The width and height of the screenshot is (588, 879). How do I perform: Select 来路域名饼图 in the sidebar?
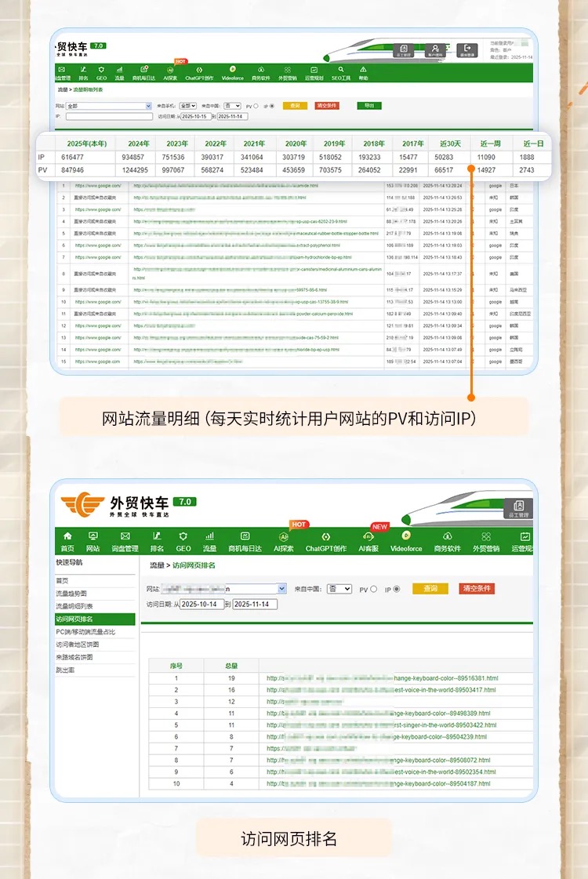74,657
